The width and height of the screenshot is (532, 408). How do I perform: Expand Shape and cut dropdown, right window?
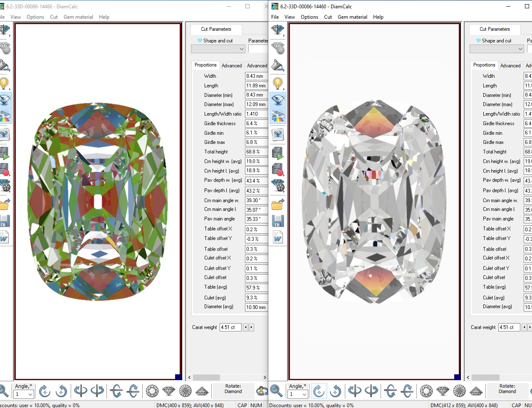[520, 49]
